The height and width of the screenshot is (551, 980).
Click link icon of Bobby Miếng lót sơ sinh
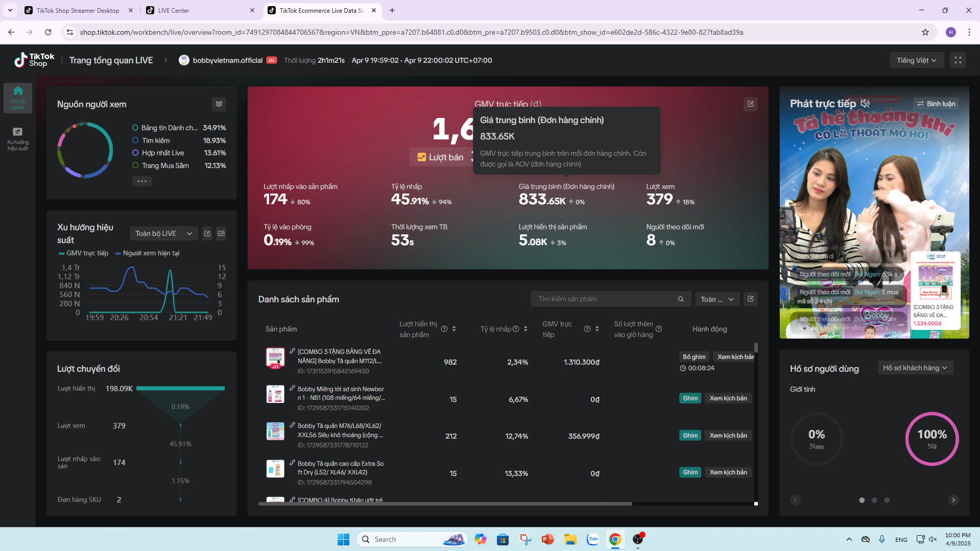tap(292, 389)
